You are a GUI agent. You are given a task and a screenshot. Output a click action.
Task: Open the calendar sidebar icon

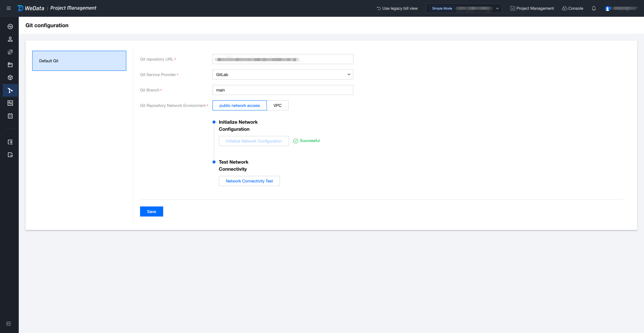coord(10,116)
